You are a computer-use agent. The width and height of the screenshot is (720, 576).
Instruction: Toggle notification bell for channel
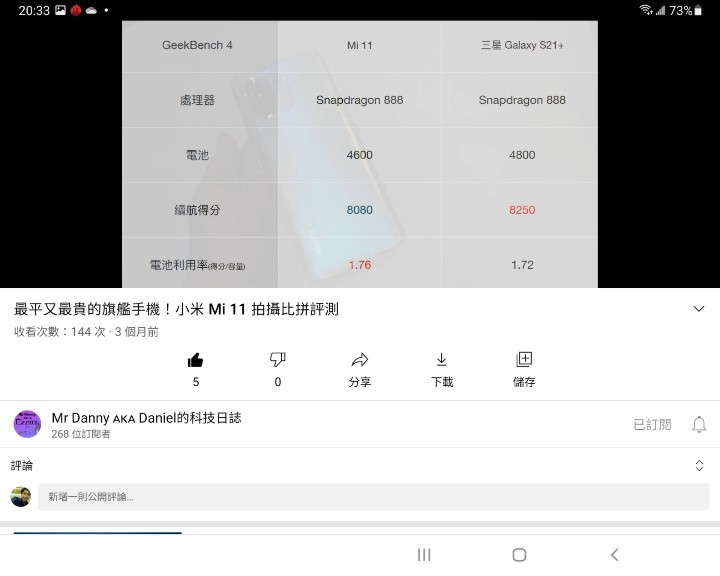[699, 424]
